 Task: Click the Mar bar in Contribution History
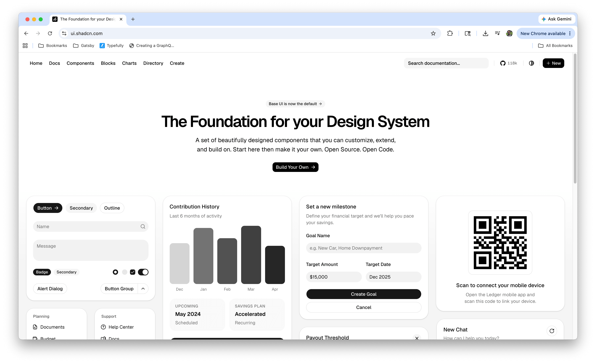(251, 255)
